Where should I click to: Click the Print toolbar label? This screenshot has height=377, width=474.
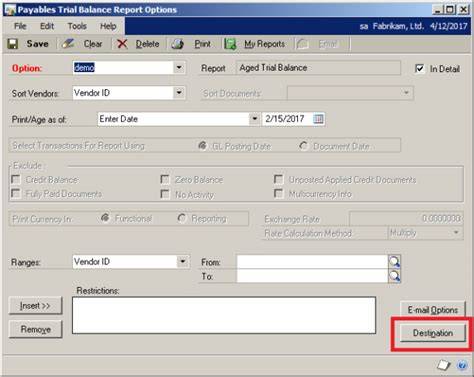click(x=202, y=44)
